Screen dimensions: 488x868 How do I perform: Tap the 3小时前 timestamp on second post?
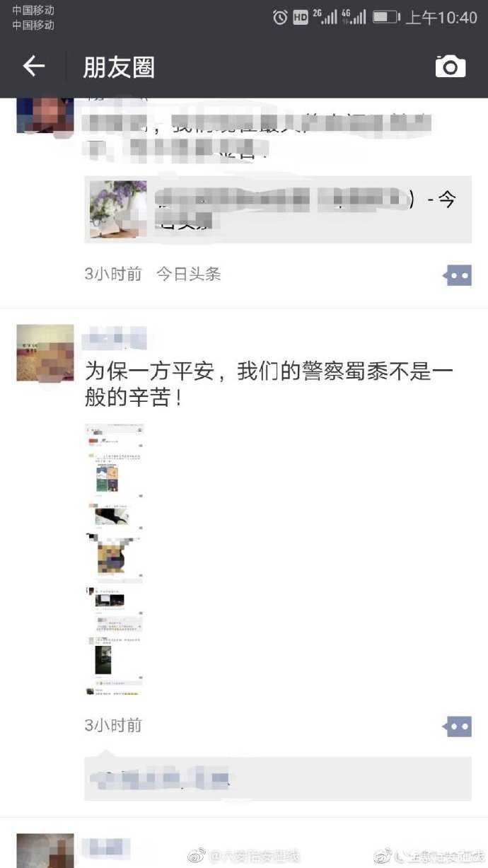pyautogui.click(x=113, y=725)
